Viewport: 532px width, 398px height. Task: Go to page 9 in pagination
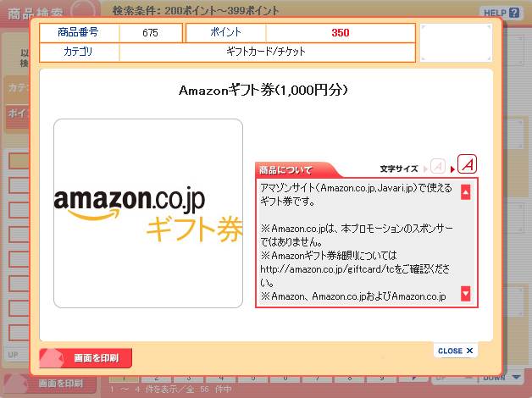pyautogui.click(x=382, y=378)
